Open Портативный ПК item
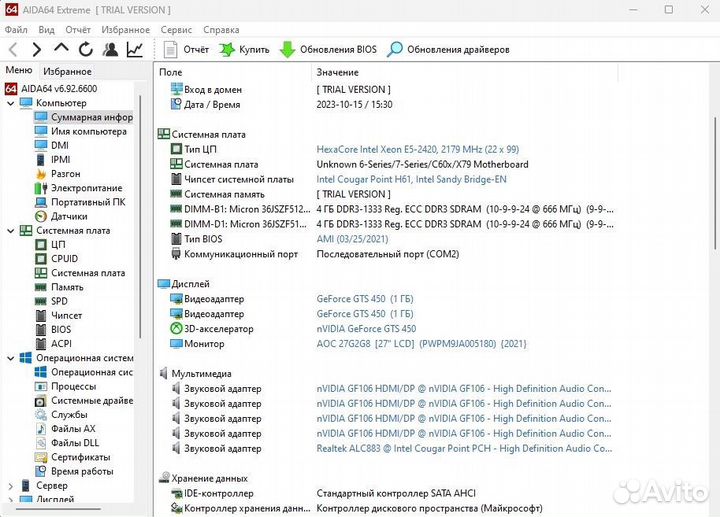 point(80,202)
